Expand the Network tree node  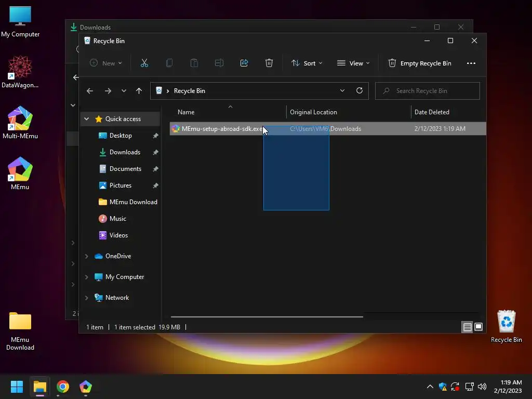[87, 298]
